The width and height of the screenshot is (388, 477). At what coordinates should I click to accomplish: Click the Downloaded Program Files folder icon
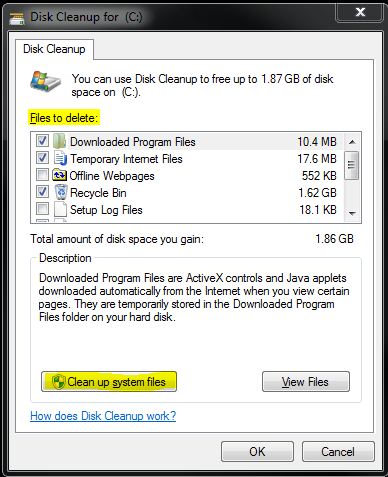coord(59,141)
